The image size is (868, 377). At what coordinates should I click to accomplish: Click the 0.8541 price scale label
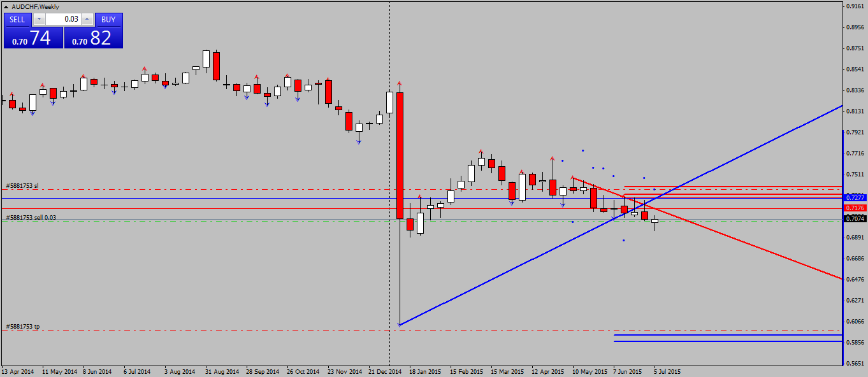tap(855, 69)
